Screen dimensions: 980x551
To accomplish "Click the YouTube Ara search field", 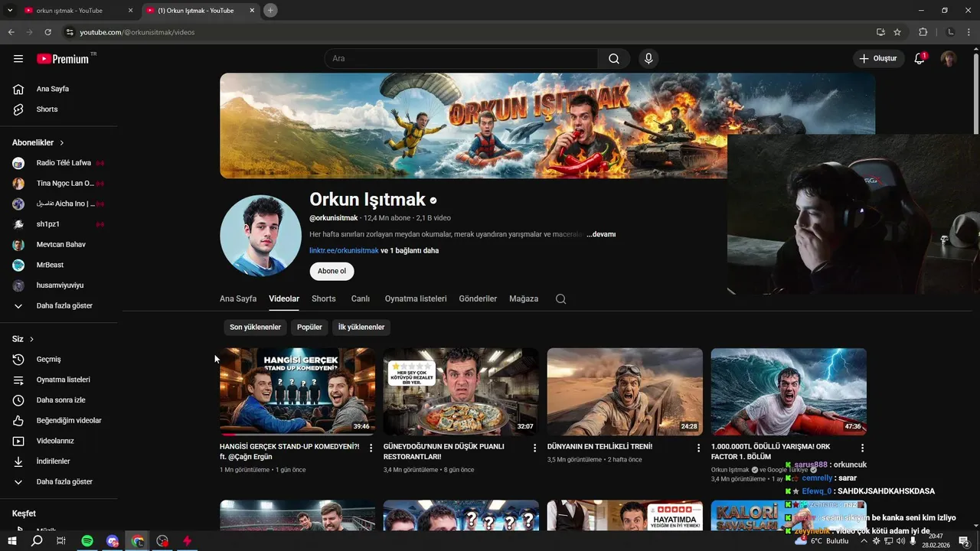I will click(461, 59).
